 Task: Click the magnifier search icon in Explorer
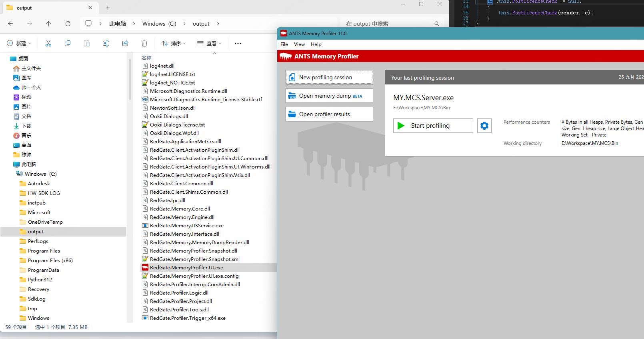[437, 24]
